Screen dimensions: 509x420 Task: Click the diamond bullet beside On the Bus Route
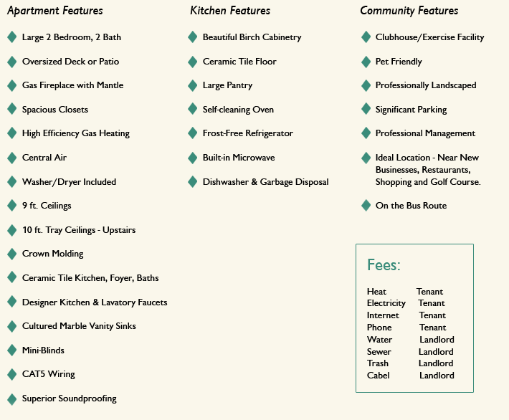[366, 206]
